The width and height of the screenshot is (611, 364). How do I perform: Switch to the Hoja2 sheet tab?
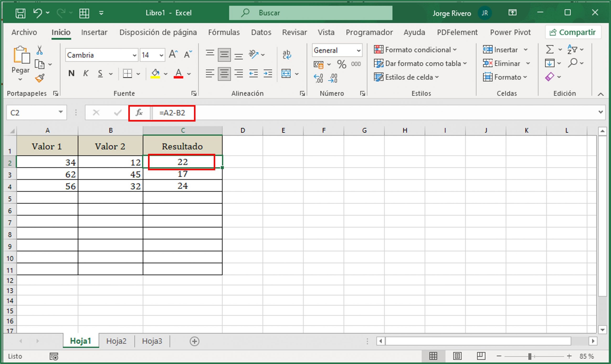116,341
